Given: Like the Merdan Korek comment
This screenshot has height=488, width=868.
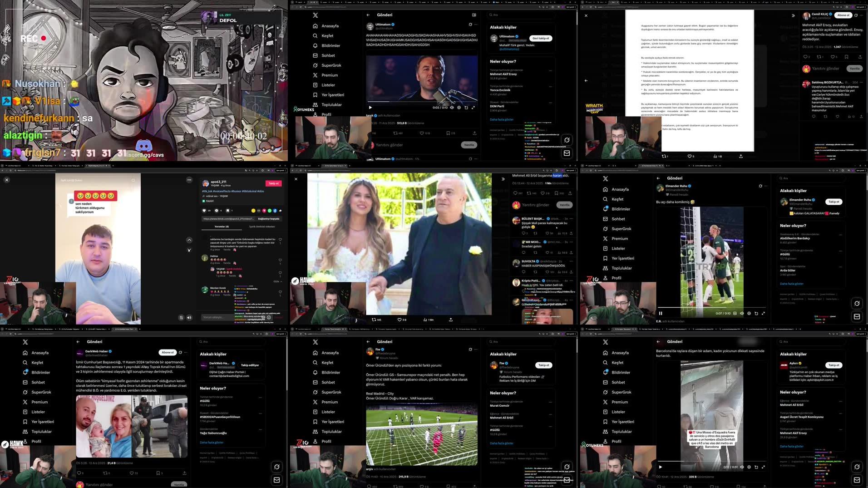Looking at the screenshot, I should 280,292.
